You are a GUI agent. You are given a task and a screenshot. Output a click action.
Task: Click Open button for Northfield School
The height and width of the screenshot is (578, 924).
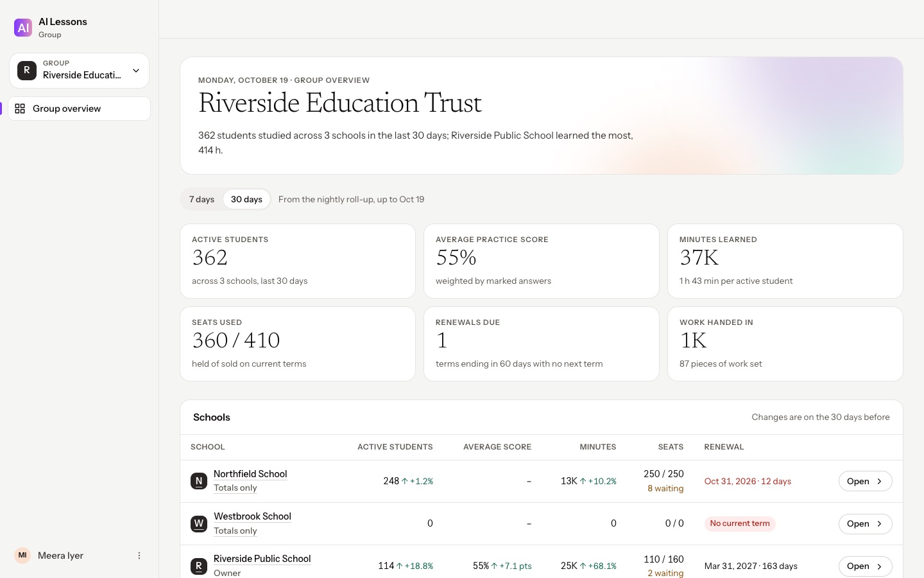pyautogui.click(x=865, y=481)
